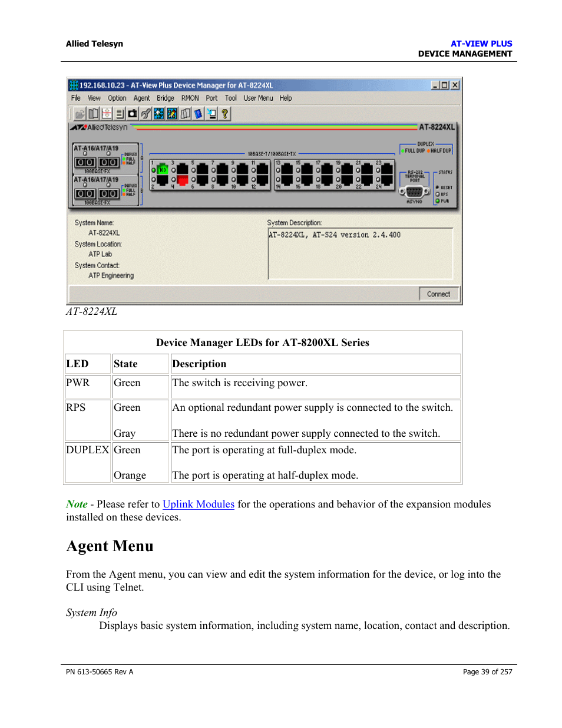Click the ATP Engineering contact value
Screen dimensions: 562x728
111,275
